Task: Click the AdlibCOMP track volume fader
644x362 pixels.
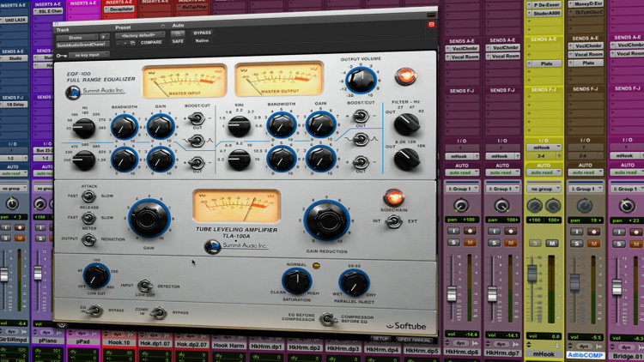Action: 575,282
